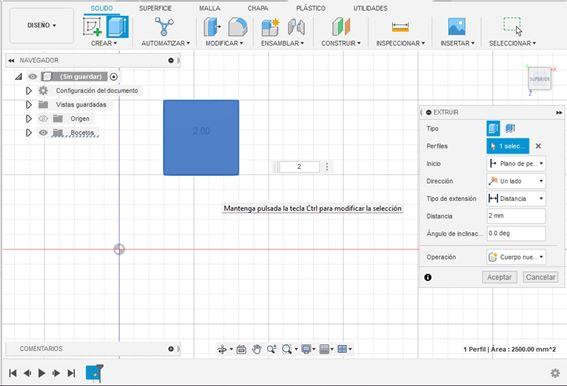567x386 pixels.
Task: Click the timeline Play button
Action: coord(42,373)
